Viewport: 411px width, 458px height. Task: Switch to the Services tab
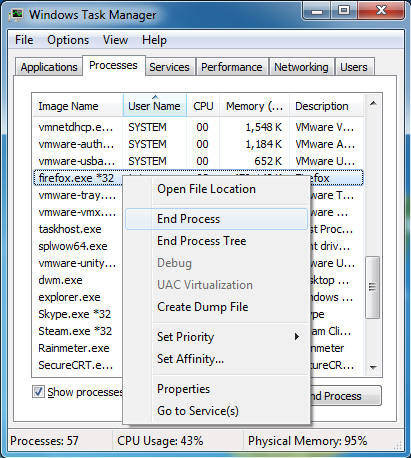(169, 67)
